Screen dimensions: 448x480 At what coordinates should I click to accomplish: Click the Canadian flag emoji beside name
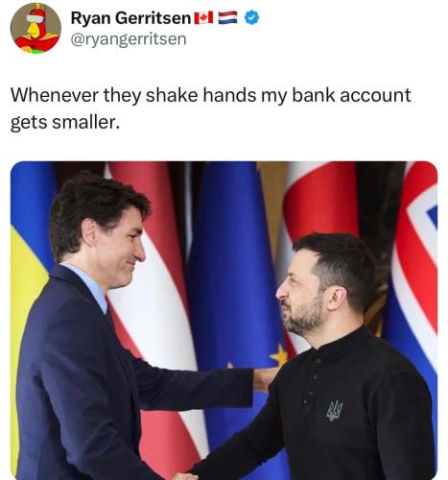click(x=203, y=18)
